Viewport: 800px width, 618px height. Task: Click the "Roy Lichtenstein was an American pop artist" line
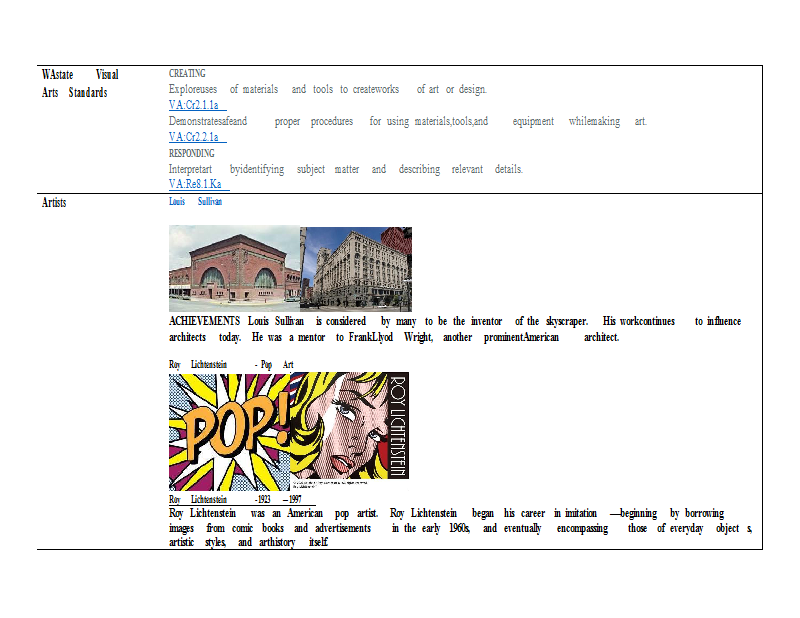(446, 513)
